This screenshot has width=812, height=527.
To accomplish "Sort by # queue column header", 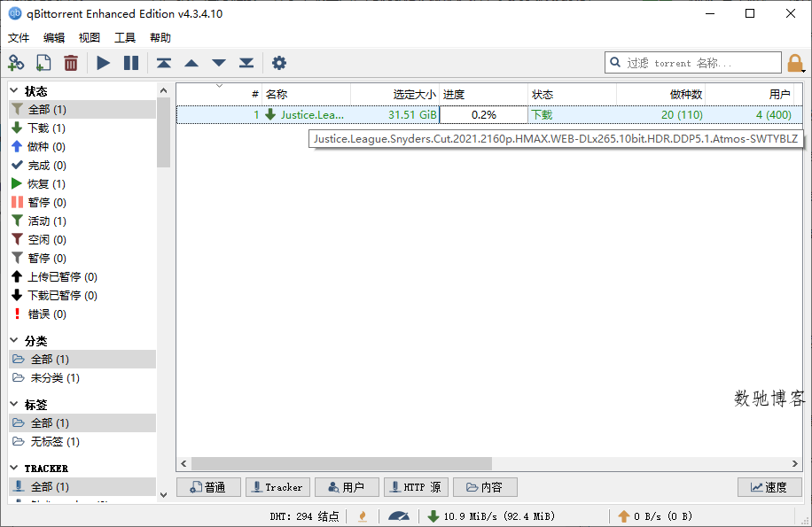I will click(x=219, y=94).
